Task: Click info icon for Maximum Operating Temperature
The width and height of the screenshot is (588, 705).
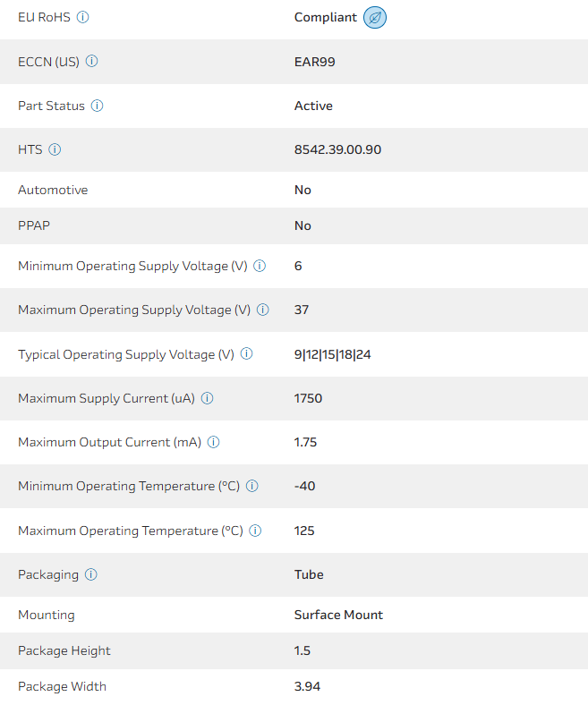Action: (x=255, y=531)
